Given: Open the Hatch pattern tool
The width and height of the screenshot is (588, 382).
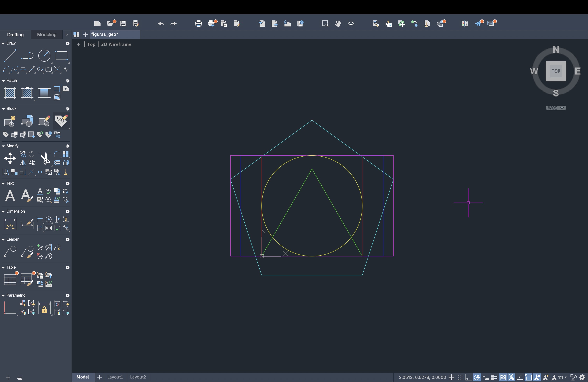Looking at the screenshot, I should [10, 93].
